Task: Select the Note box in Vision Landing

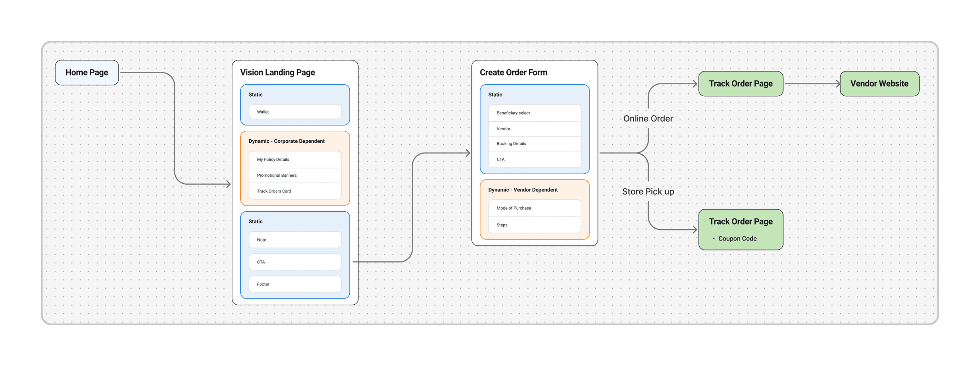Action: coord(295,240)
